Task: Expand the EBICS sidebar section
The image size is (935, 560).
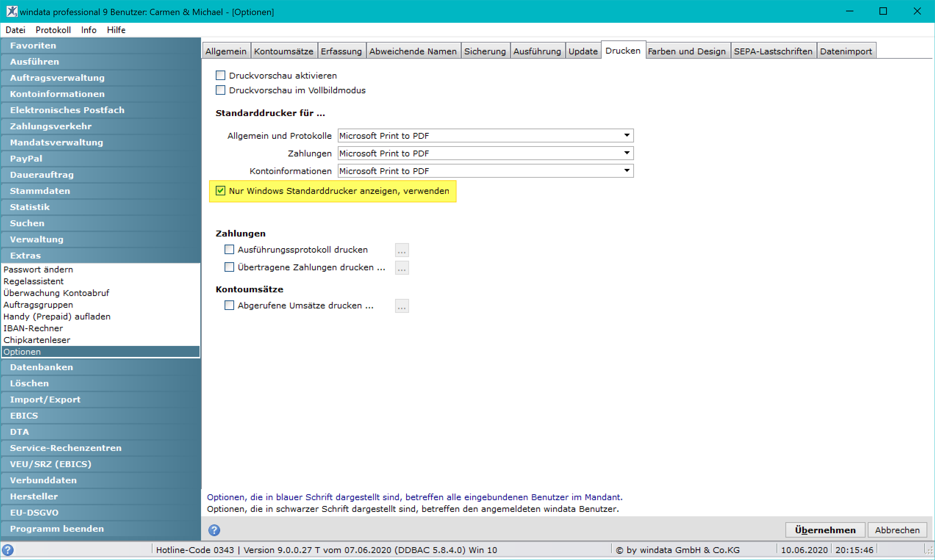Action: point(101,416)
